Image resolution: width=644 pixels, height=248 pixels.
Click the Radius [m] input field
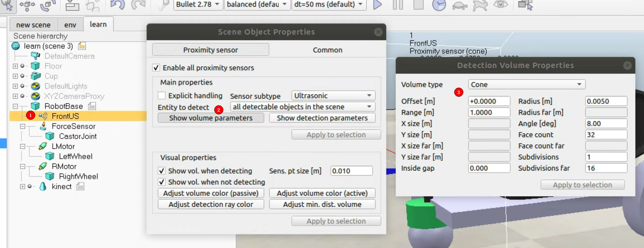(606, 101)
